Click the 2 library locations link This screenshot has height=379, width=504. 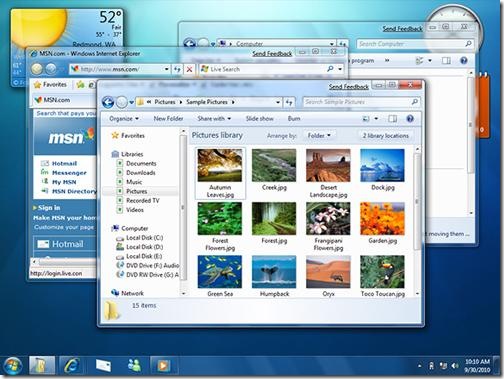(x=386, y=136)
